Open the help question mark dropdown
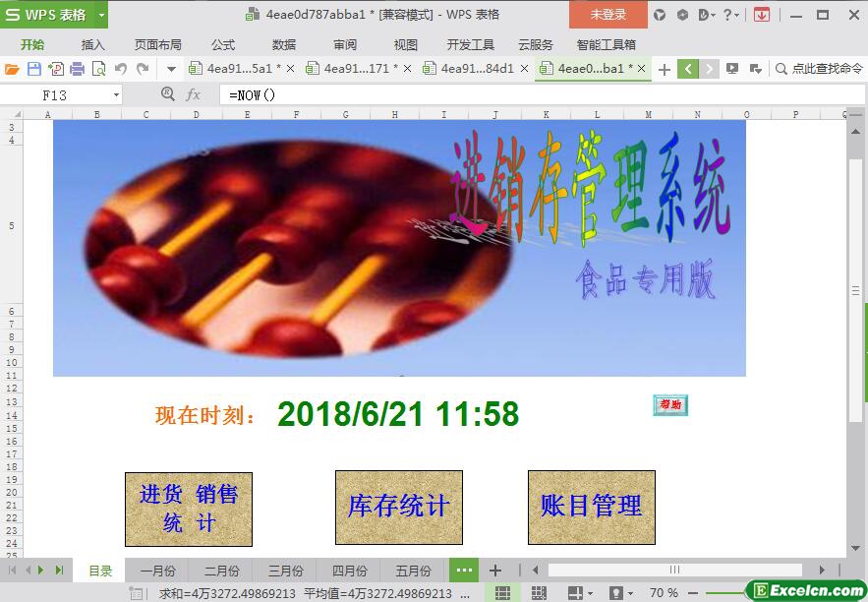Image resolution: width=868 pixels, height=602 pixels. click(731, 15)
